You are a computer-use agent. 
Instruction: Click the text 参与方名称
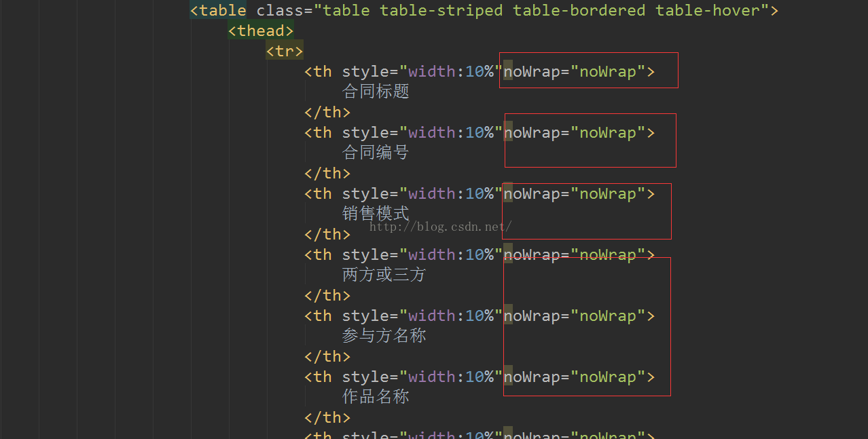point(384,336)
